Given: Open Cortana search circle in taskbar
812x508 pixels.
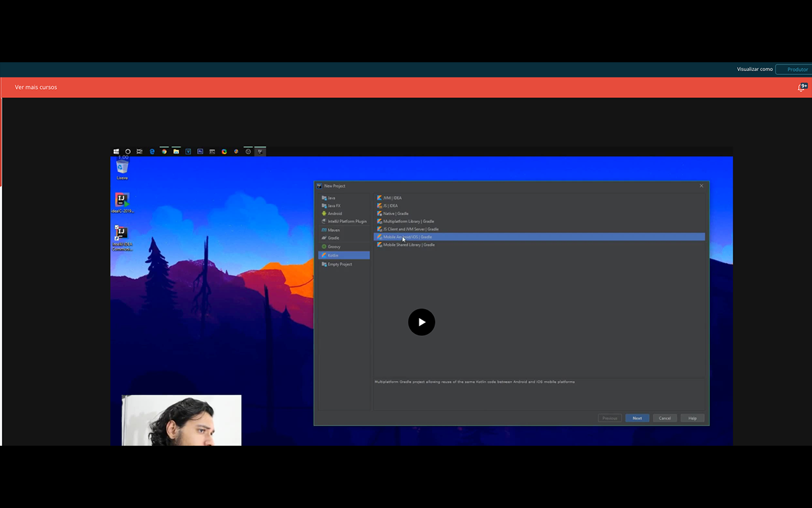Looking at the screenshot, I should 128,152.
